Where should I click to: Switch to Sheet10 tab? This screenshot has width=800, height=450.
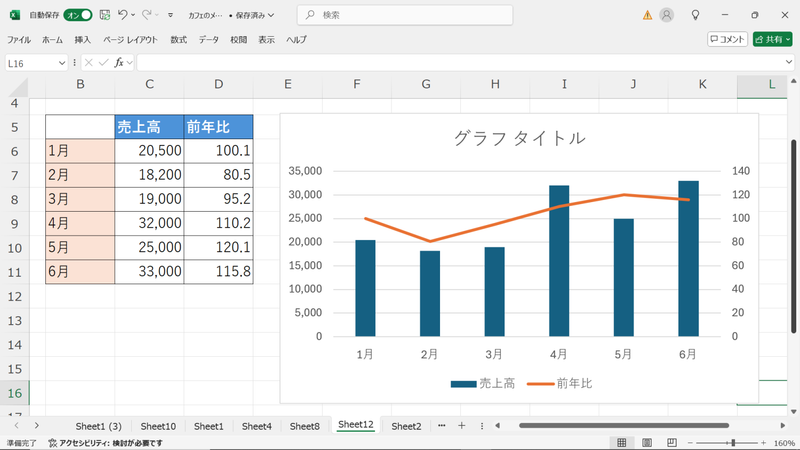(x=158, y=426)
